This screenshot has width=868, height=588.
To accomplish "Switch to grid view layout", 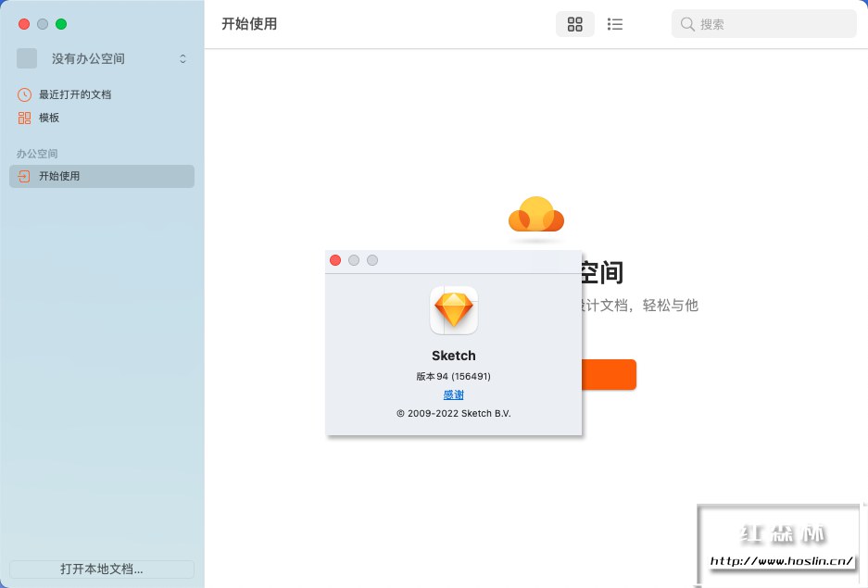I will click(574, 24).
